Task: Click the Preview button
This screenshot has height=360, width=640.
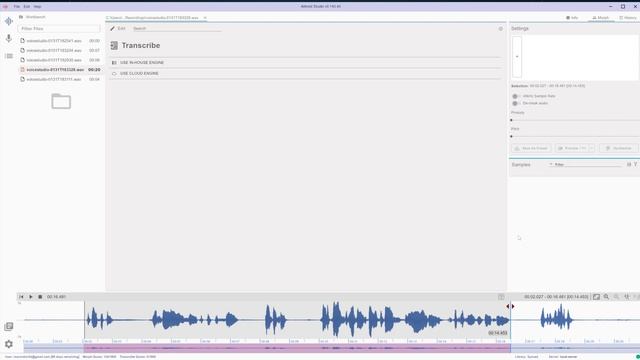Action: (x=571, y=148)
